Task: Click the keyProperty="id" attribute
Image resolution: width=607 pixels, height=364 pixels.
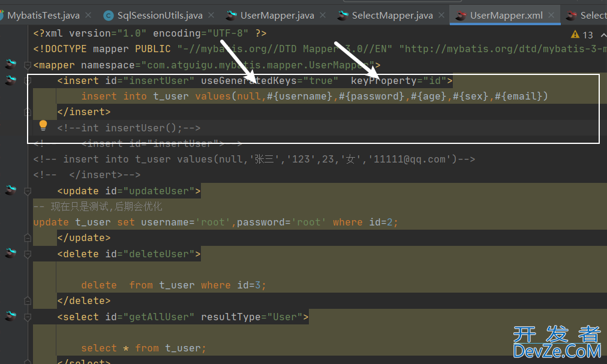Action: tap(398, 80)
